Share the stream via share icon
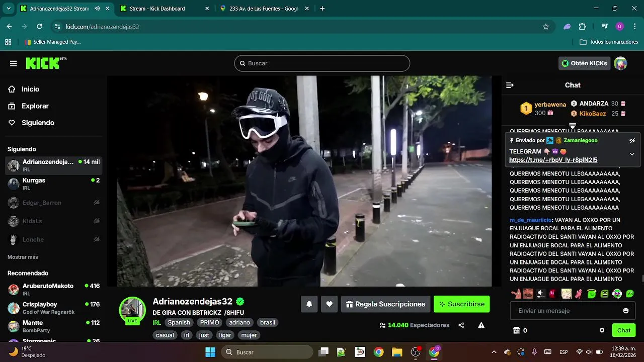 pos(461,325)
